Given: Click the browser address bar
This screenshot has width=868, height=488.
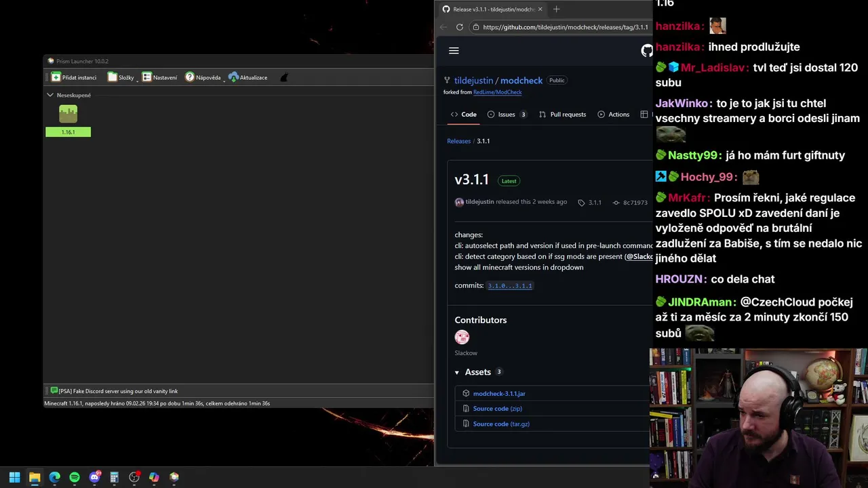Looking at the screenshot, I should point(560,27).
